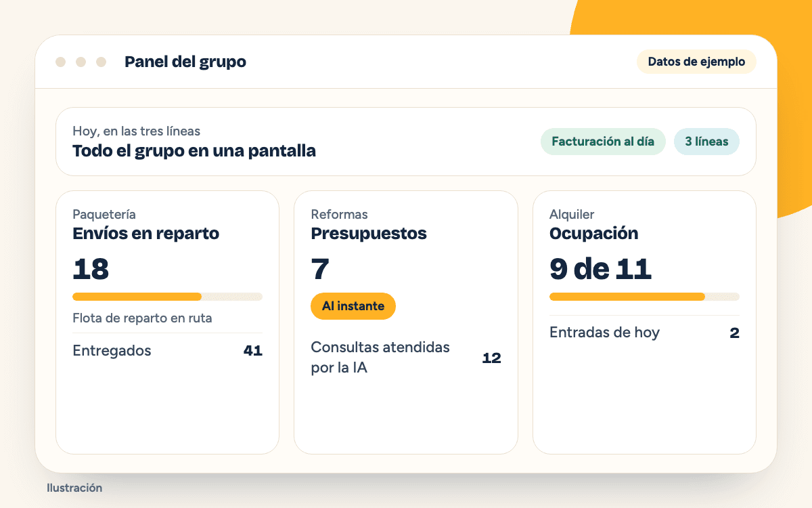Image resolution: width=812 pixels, height=508 pixels.
Task: Click the 'Alquiler' label
Action: point(572,215)
